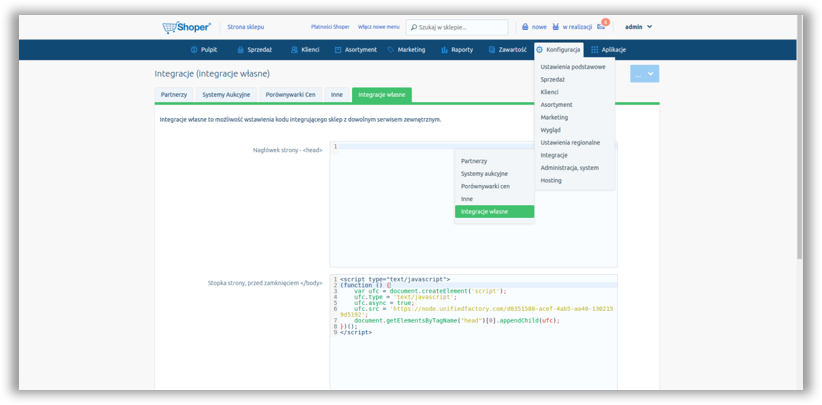822x405 pixels.
Task: Click the Aplikacje grid icon
Action: pyautogui.click(x=594, y=50)
